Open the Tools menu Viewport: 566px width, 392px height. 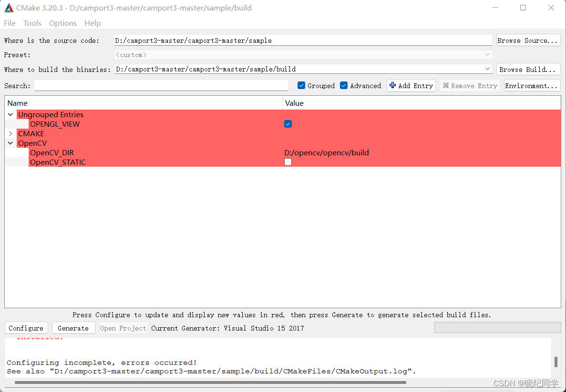[x=32, y=23]
